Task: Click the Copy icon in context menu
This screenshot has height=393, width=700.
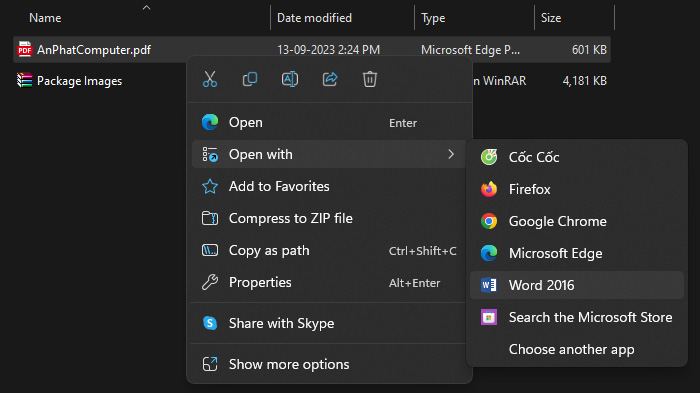Action: (x=250, y=79)
